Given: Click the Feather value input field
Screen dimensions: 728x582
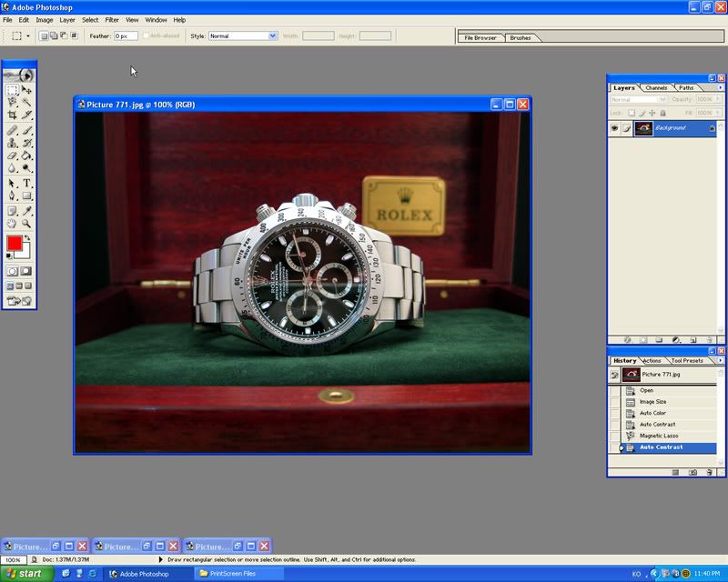Looking at the screenshot, I should [126, 35].
